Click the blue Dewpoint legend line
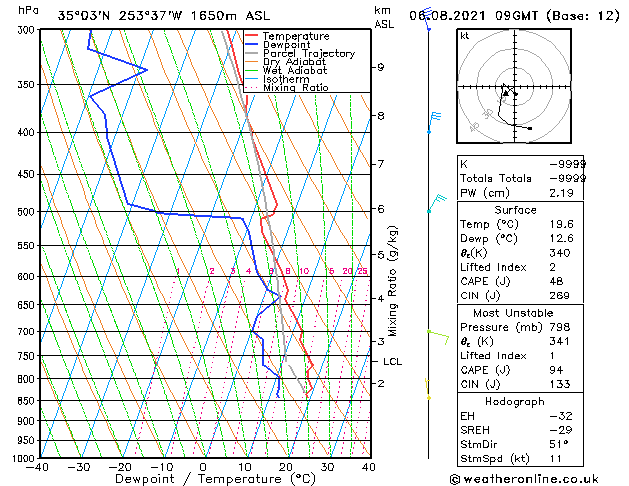This screenshot has width=629, height=486. click(x=251, y=45)
